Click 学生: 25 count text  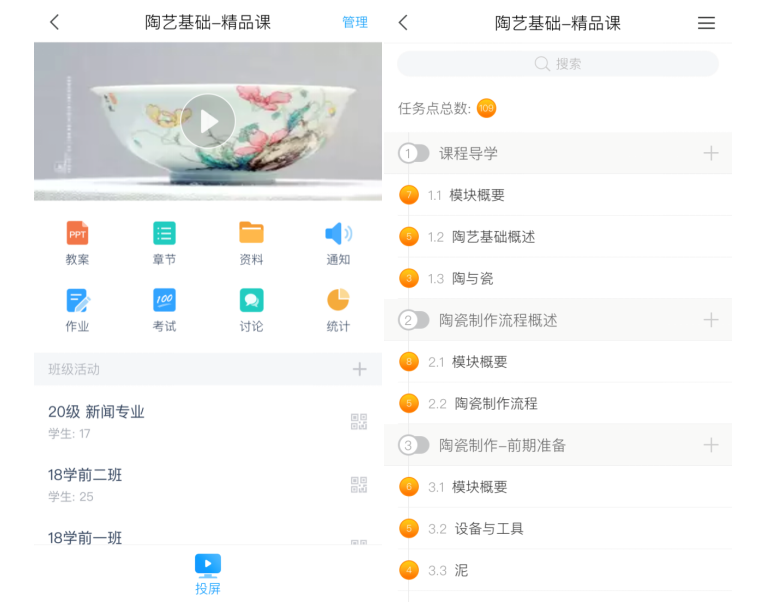point(70,497)
